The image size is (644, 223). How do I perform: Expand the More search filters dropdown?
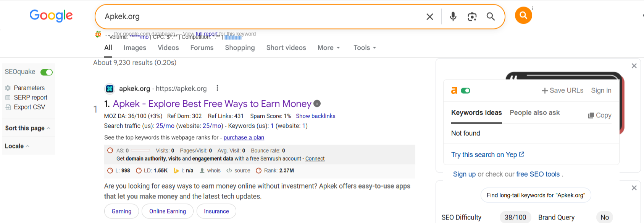coord(329,47)
